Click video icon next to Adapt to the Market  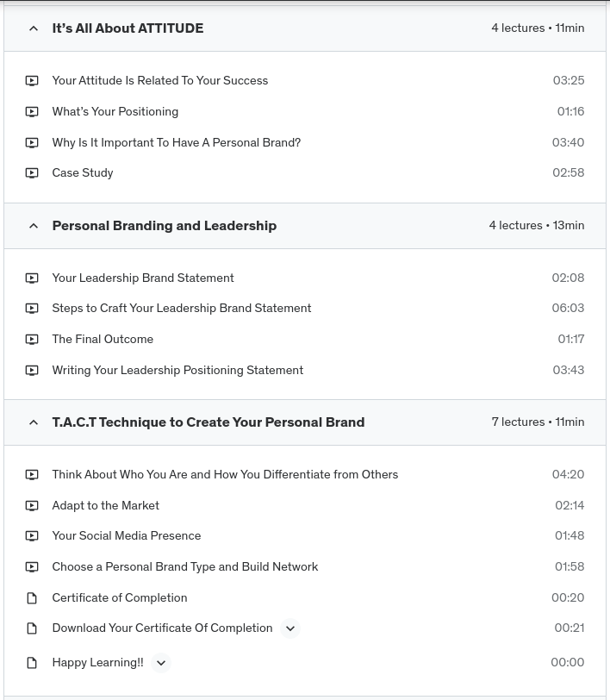[32, 506]
